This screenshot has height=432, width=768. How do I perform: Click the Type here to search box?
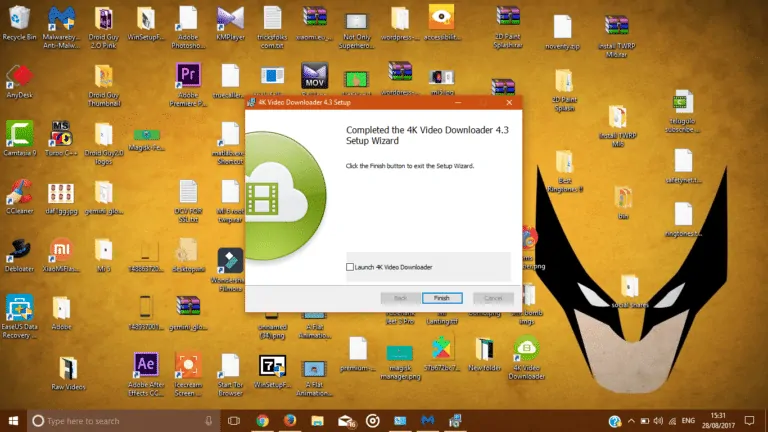[x=123, y=421]
